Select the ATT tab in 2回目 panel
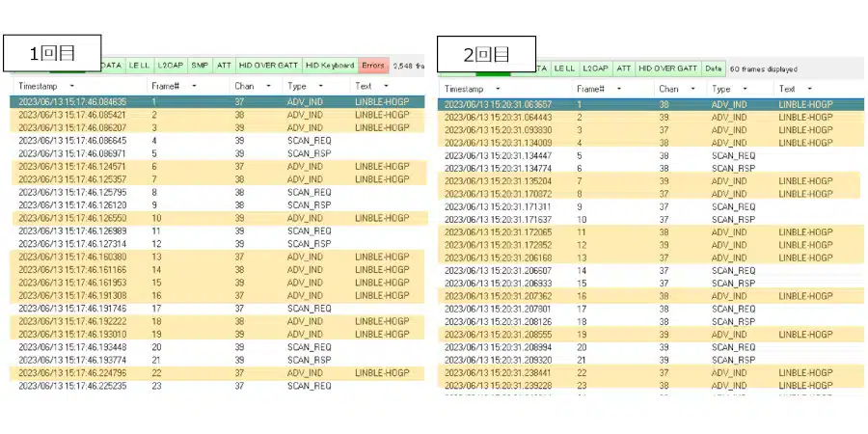The height and width of the screenshot is (434, 868). coord(624,68)
